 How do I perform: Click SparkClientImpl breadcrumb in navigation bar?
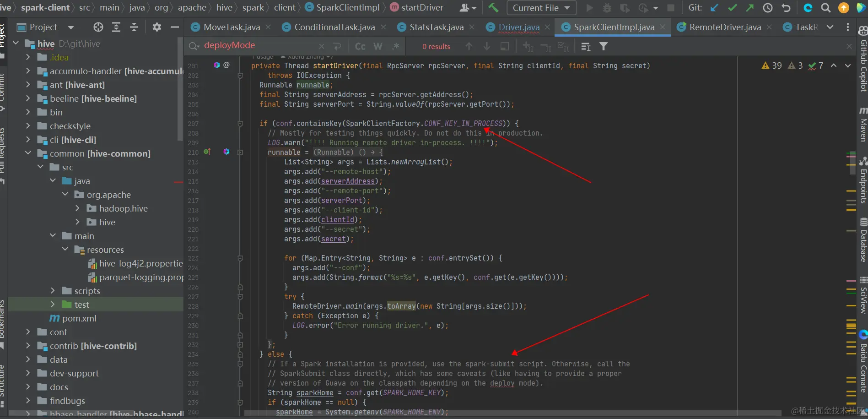pos(342,7)
